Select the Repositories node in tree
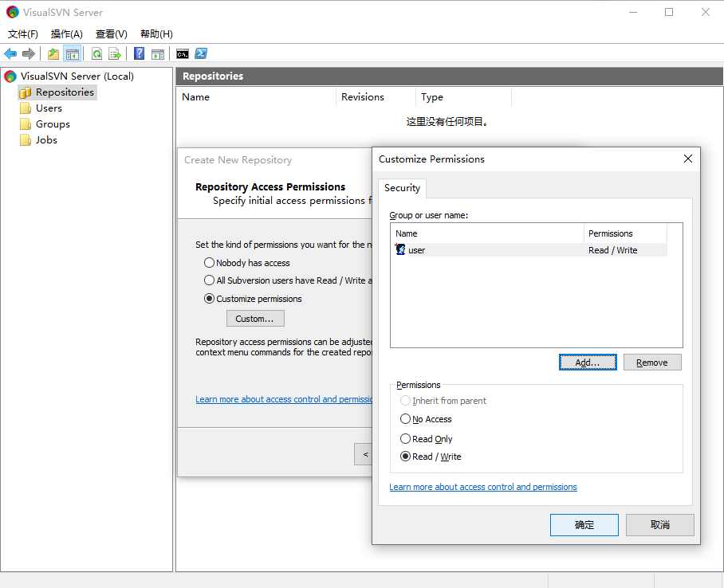 (65, 92)
